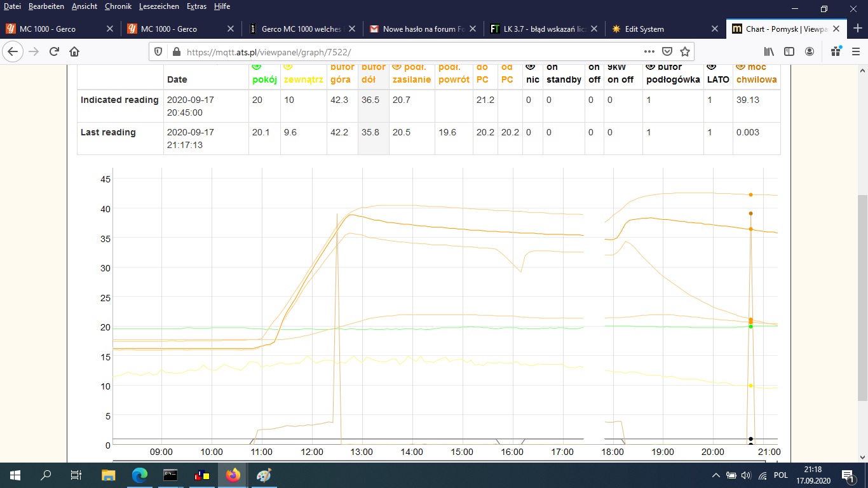Open the page actions three-dot menu
This screenshot has height=488, width=868.
click(649, 51)
